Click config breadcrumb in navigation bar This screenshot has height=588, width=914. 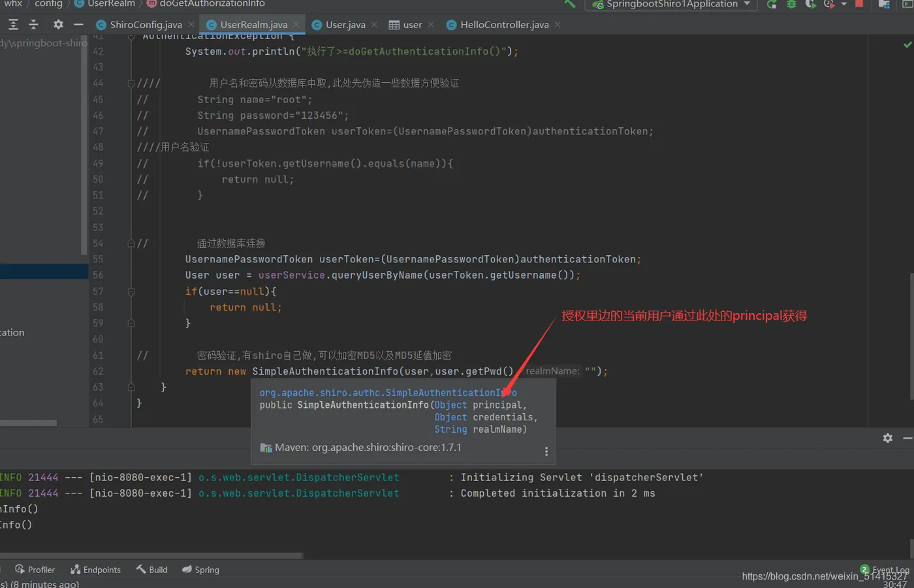click(x=48, y=4)
